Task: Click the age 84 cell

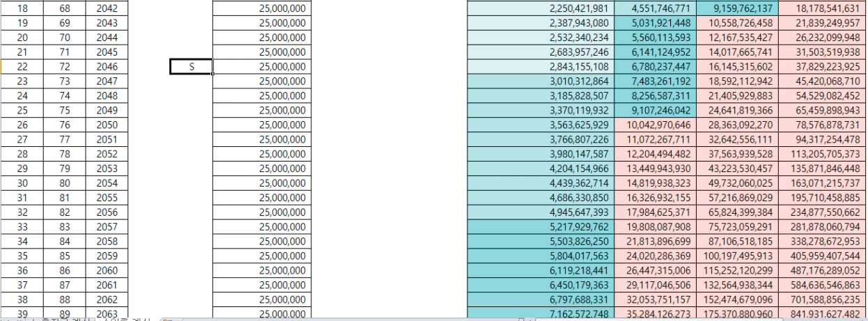Action: point(63,241)
